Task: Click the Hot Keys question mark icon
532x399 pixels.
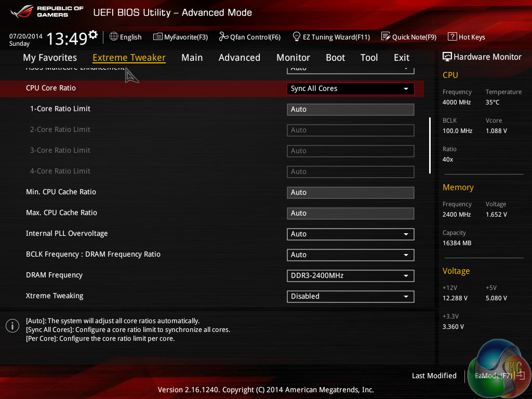Action: coord(453,36)
